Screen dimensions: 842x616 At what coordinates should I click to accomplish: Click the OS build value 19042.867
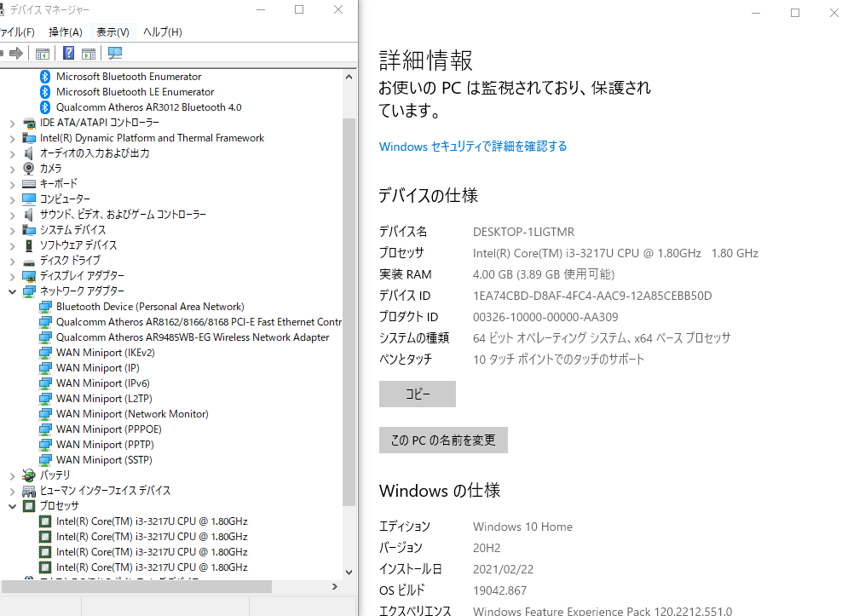pos(500,590)
